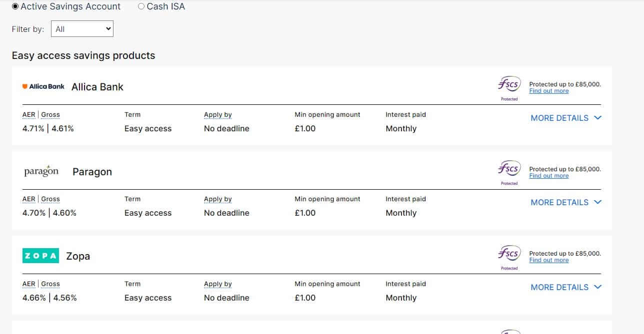Expand More Details for Zopa
Screen dimensions: 644x334
pyautogui.click(x=566, y=287)
